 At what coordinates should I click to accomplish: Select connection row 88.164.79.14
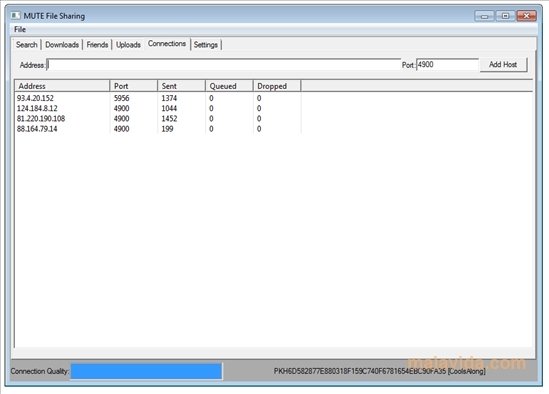pos(158,129)
